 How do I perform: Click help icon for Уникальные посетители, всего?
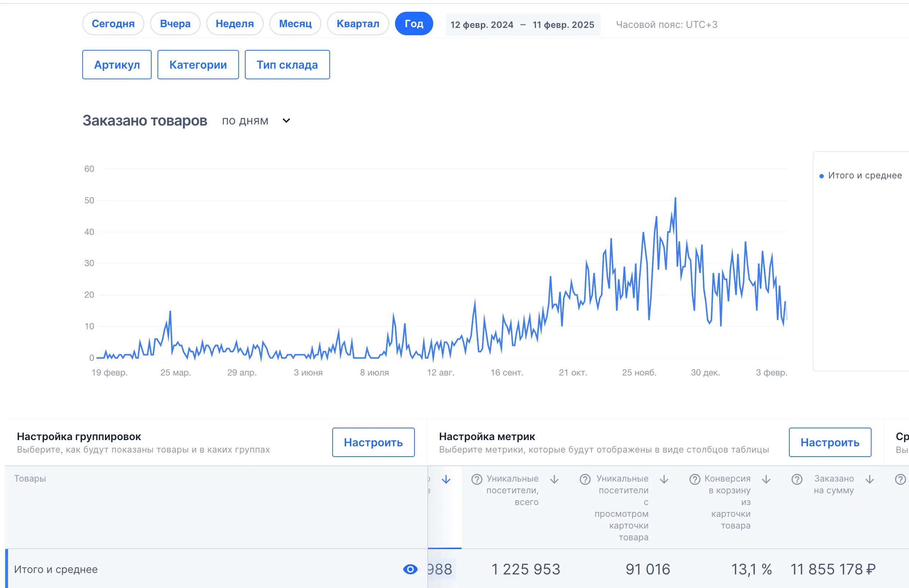coord(476,479)
